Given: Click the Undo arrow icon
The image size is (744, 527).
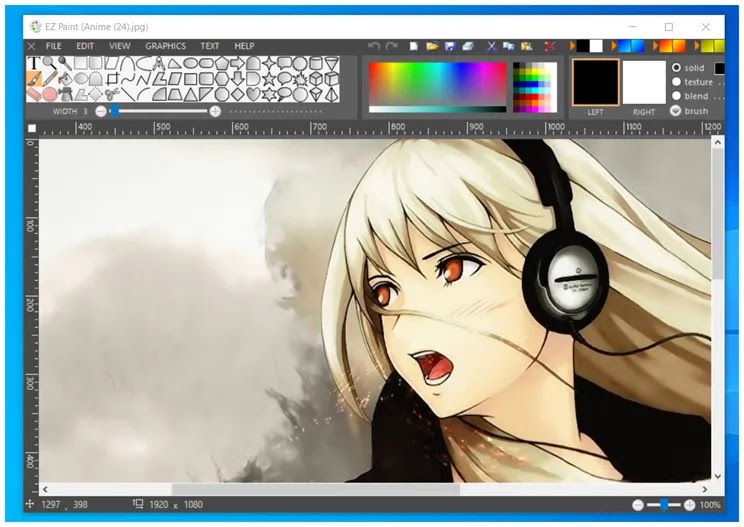Looking at the screenshot, I should point(374,46).
